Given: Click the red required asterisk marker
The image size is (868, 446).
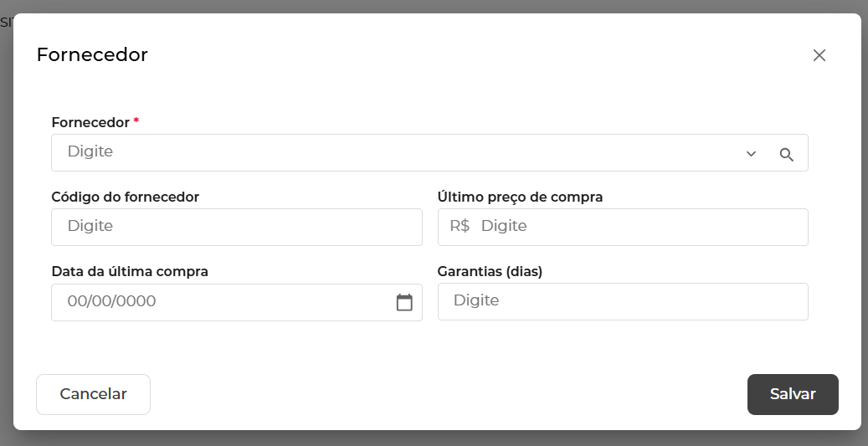Looking at the screenshot, I should [136, 121].
